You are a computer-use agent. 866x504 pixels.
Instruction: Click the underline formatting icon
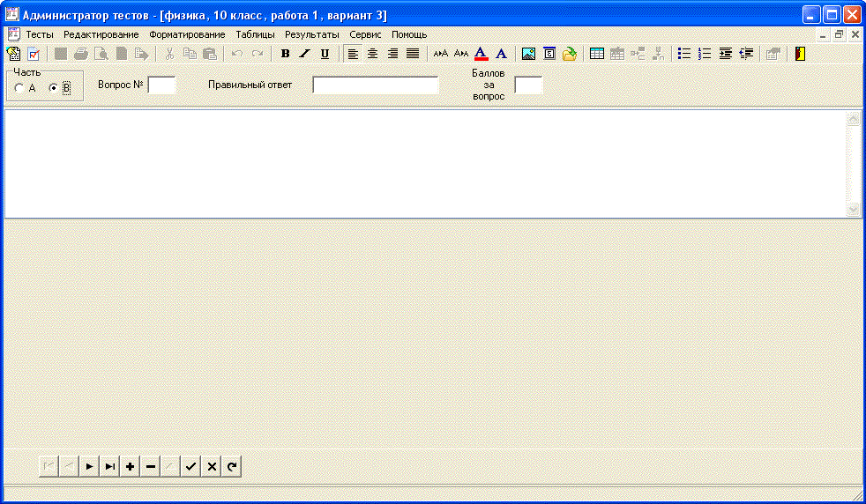325,54
